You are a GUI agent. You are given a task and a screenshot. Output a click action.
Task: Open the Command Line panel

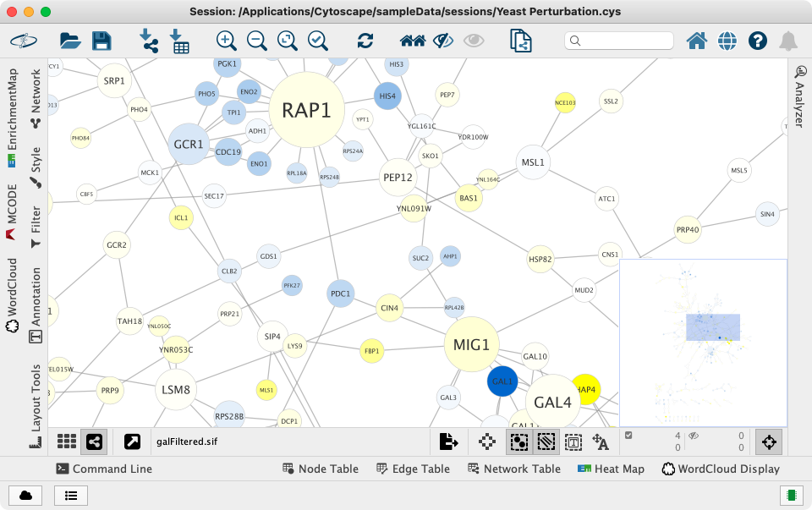pyautogui.click(x=104, y=469)
